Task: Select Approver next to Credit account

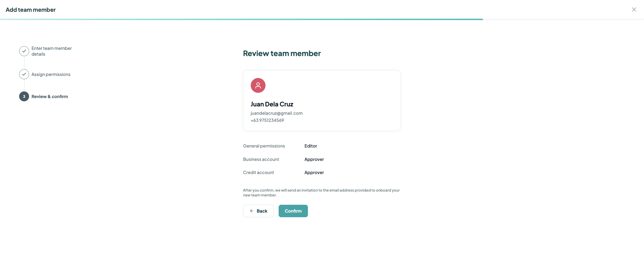Action: click(x=314, y=172)
